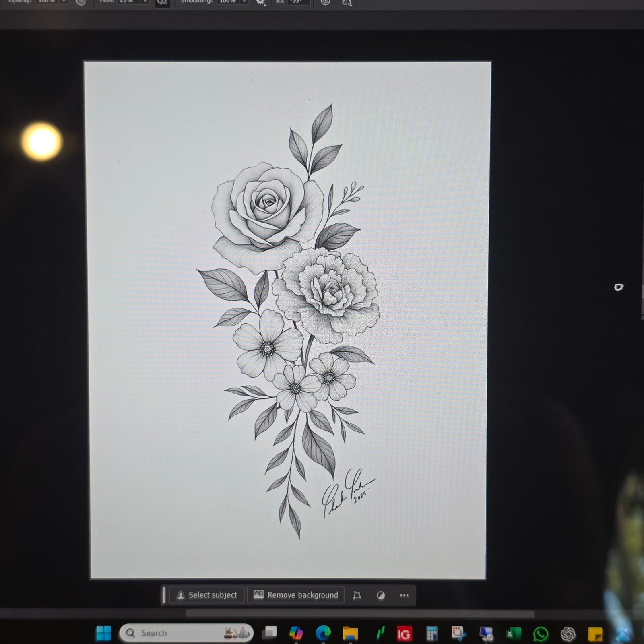
Task: Grab the contextual task bar drag handle
Action: (x=164, y=595)
